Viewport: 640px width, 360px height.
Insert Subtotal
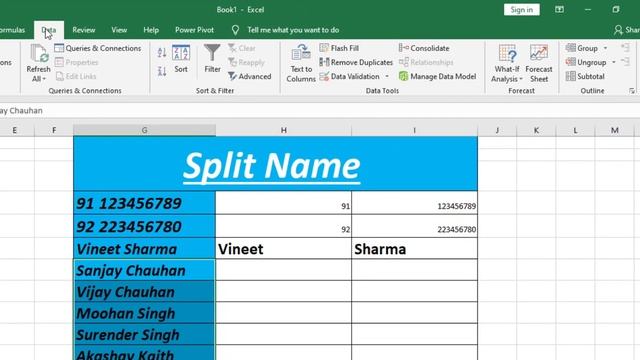(585, 76)
